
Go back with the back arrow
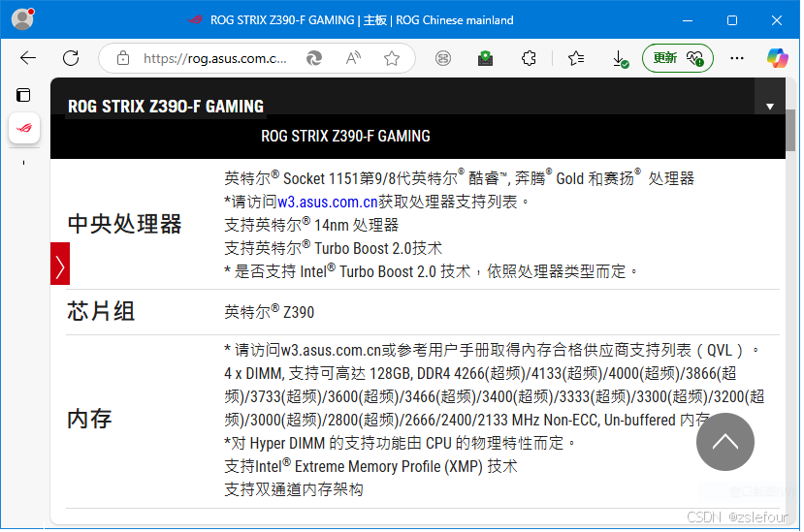click(28, 58)
